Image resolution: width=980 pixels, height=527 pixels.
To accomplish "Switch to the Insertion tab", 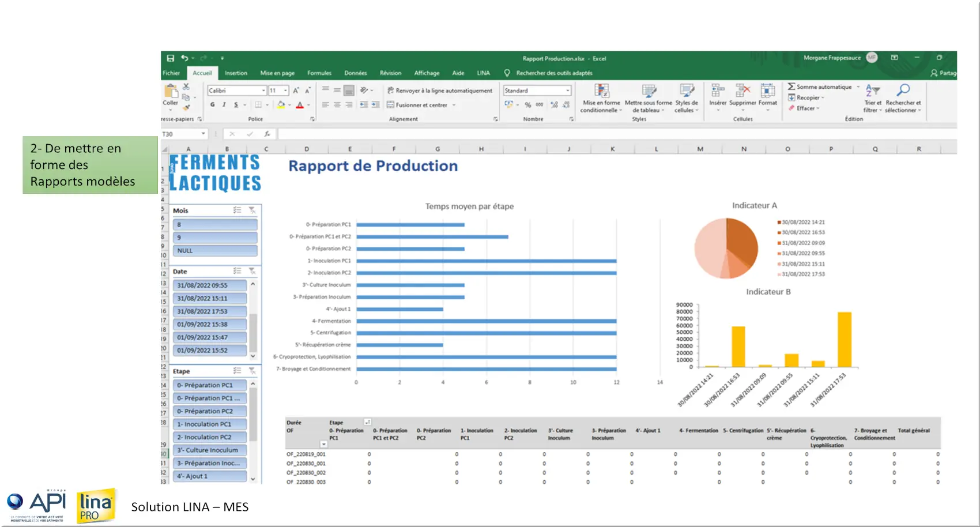I will pos(236,73).
